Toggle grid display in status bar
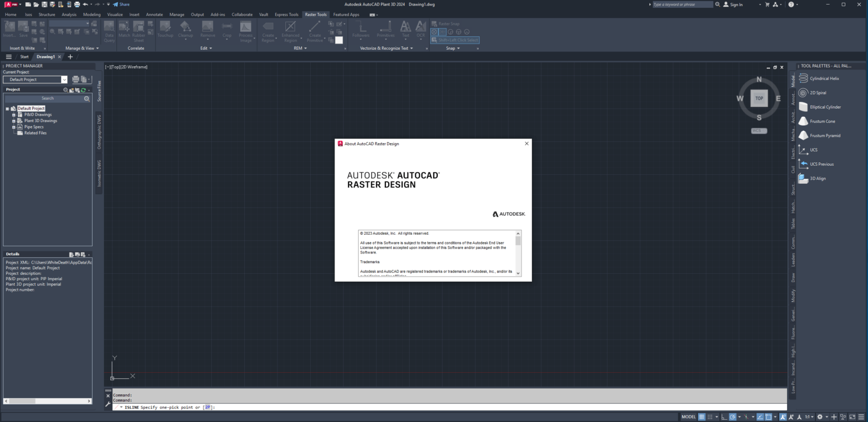Viewport: 868px width, 422px height. 702,417
